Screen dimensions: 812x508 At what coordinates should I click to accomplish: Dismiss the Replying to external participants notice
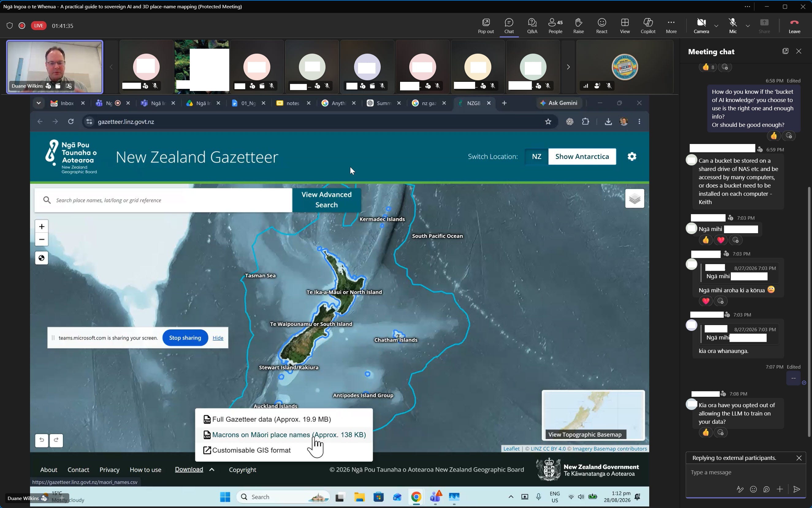coord(799,458)
